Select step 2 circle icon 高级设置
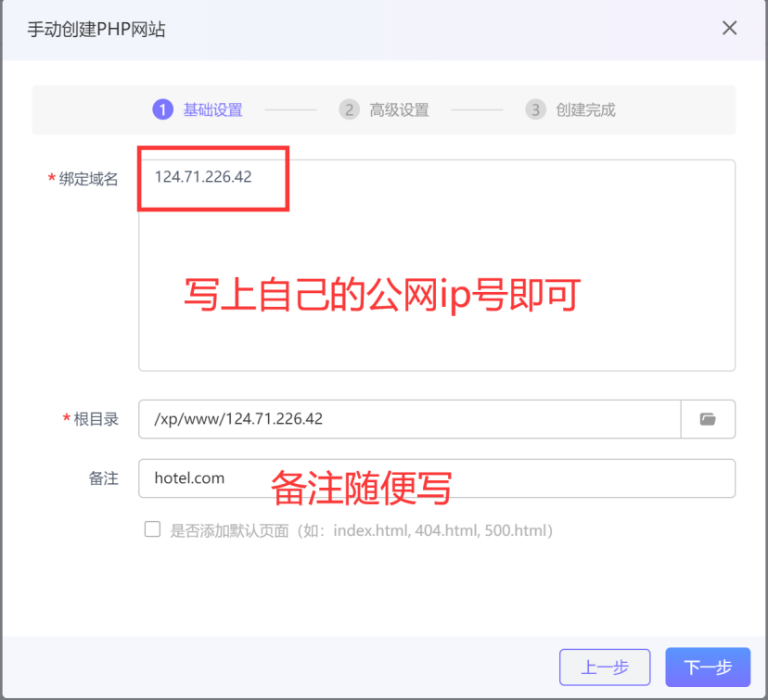The width and height of the screenshot is (768, 700). [350, 109]
